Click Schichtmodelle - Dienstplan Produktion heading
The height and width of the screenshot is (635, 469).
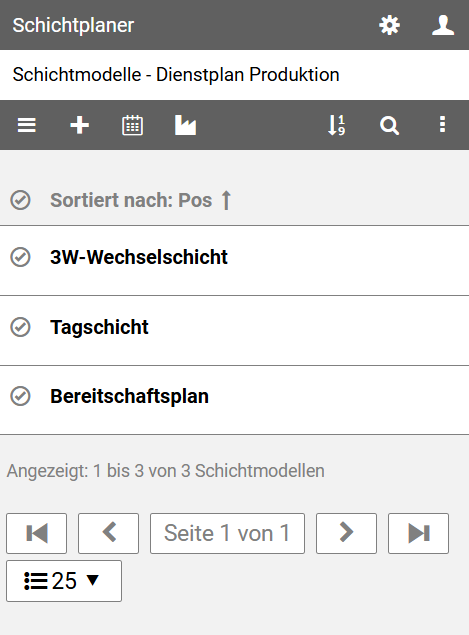tap(176, 75)
